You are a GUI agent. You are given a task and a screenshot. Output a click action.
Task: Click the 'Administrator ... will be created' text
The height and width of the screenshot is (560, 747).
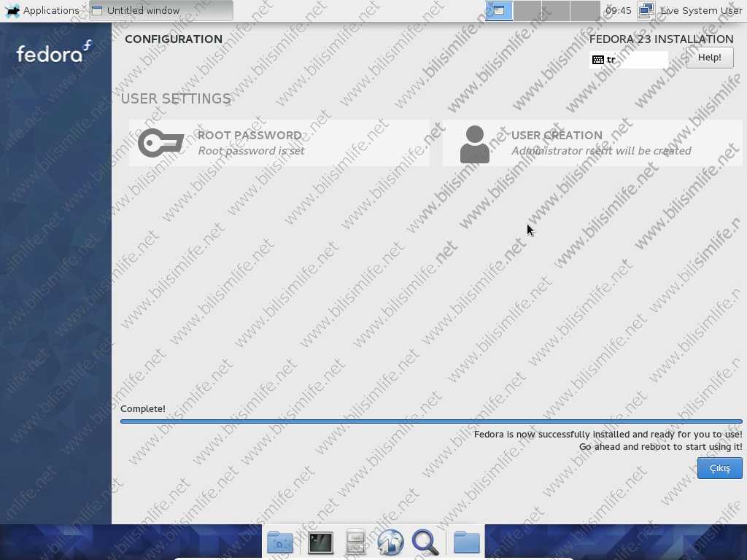(601, 150)
